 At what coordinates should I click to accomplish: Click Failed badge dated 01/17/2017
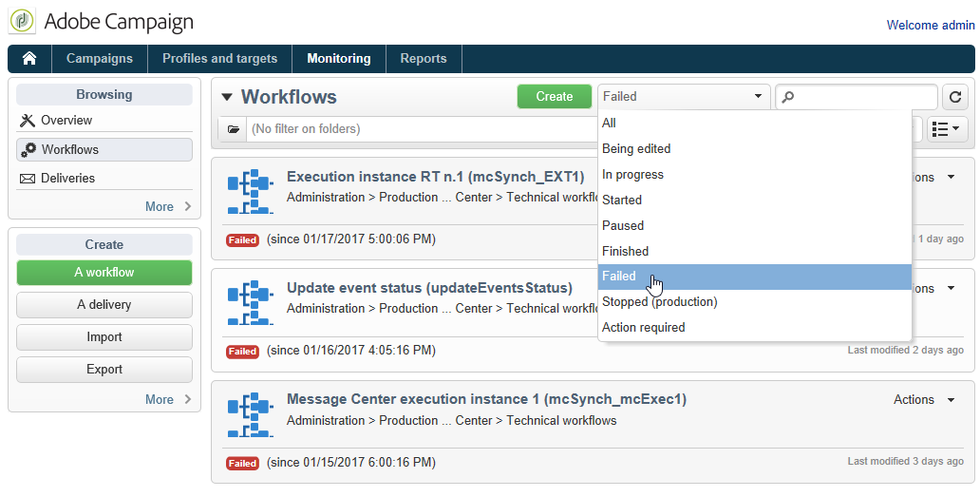[242, 240]
